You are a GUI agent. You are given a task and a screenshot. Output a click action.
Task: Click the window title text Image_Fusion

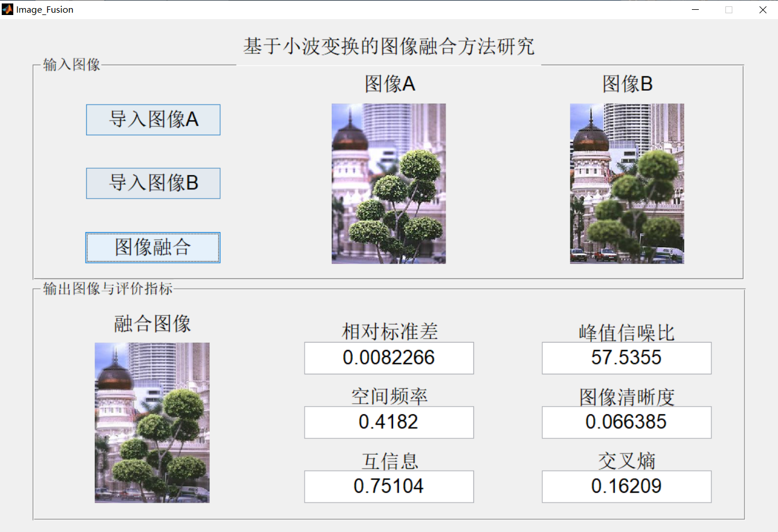pos(44,9)
